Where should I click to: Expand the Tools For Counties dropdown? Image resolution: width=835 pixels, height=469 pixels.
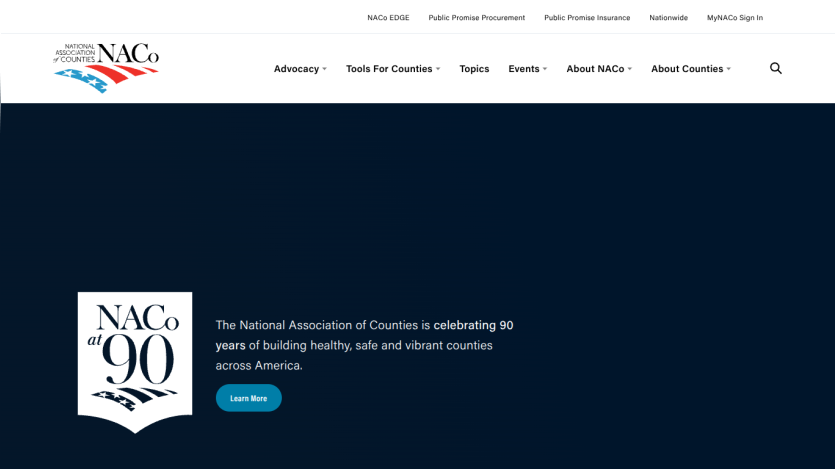(x=393, y=69)
